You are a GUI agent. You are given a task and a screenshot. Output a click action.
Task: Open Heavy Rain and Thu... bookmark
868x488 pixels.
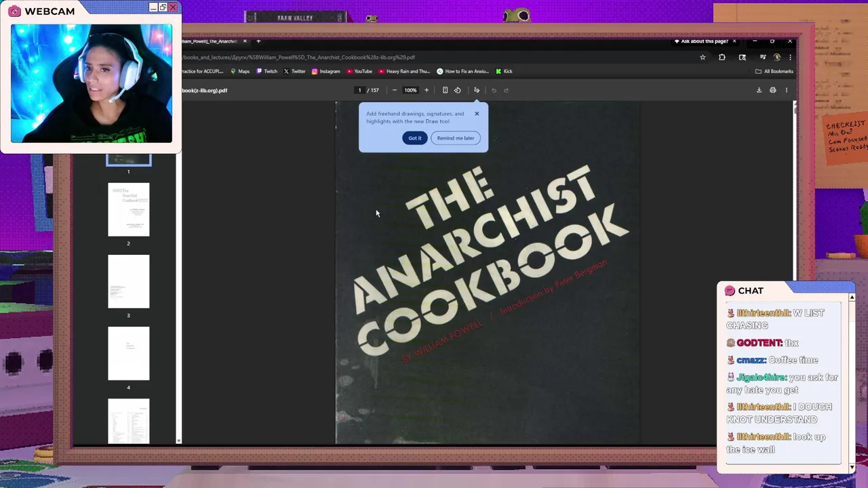coord(404,71)
